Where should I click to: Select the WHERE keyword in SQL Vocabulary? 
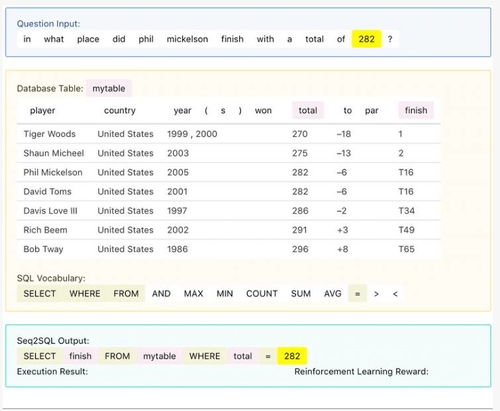[x=85, y=294]
